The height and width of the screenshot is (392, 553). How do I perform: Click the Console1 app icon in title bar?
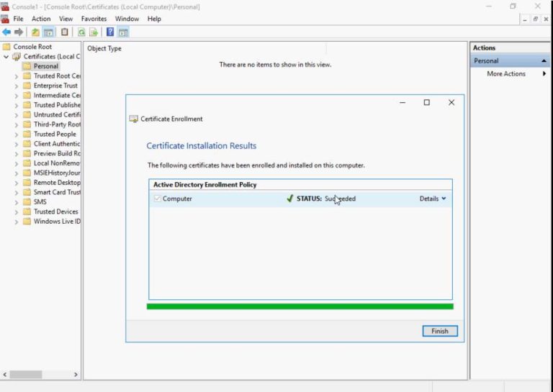click(5, 6)
